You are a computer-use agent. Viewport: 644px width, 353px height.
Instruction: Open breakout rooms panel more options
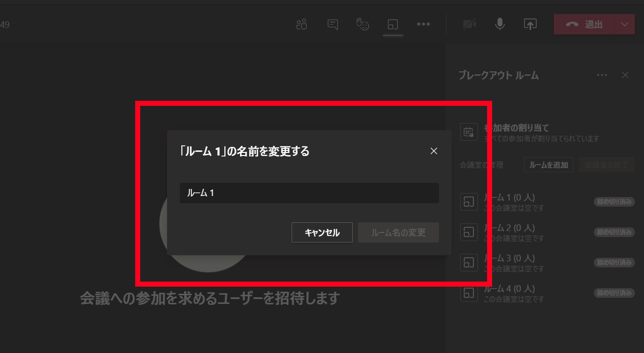[601, 75]
